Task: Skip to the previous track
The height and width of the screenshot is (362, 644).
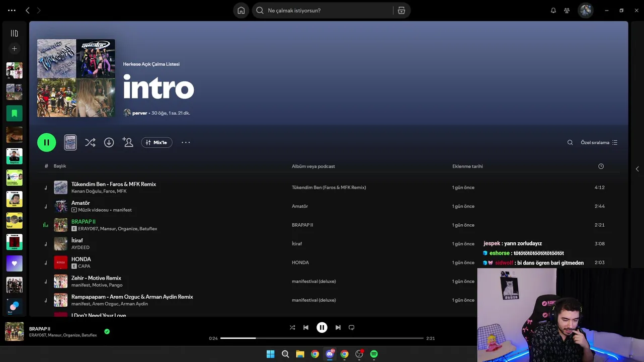Action: [306, 327]
